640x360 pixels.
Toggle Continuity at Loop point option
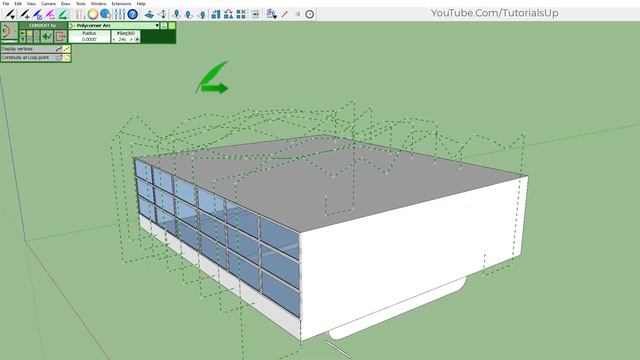[x=36, y=58]
